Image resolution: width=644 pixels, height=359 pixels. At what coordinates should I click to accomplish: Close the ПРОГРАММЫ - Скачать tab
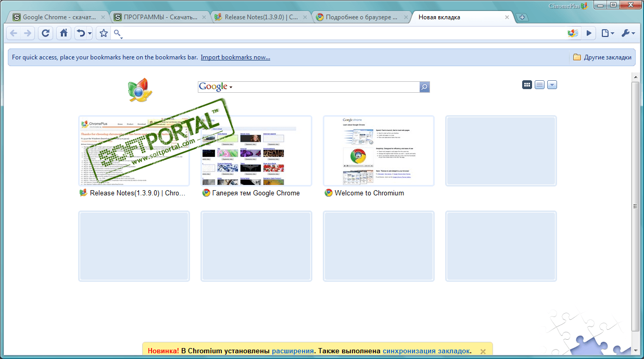pos(203,17)
